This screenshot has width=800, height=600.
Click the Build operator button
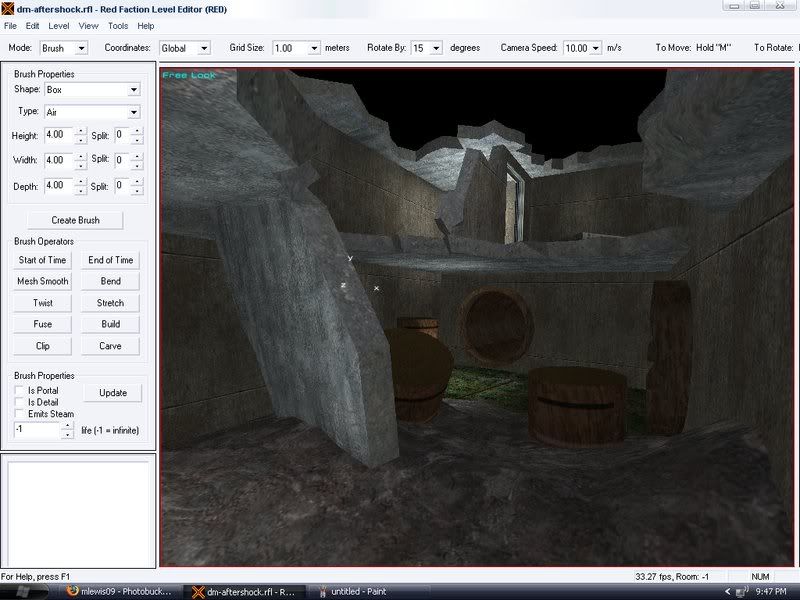pyautogui.click(x=110, y=324)
